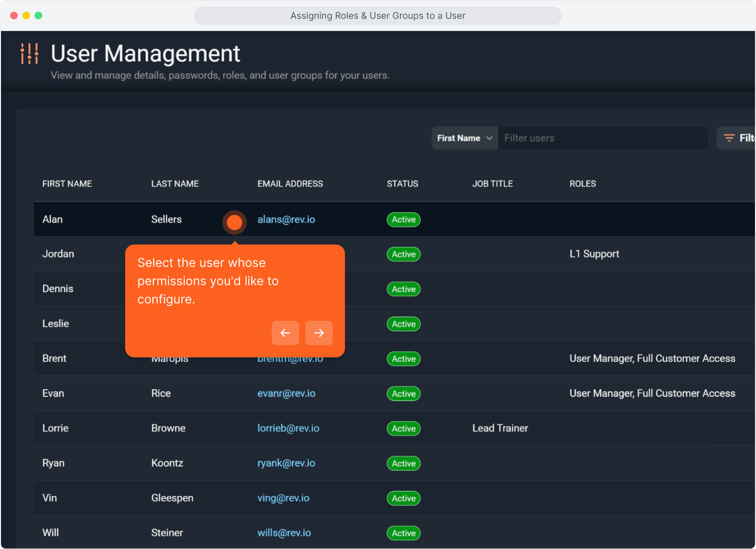Click the back arrow in the orange tooltip
756x549 pixels.
pos(285,333)
